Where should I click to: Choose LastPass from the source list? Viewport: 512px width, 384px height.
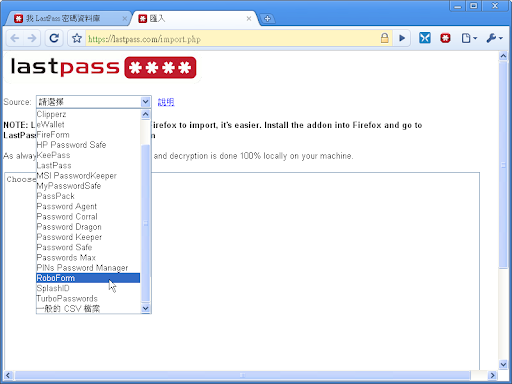(88, 165)
